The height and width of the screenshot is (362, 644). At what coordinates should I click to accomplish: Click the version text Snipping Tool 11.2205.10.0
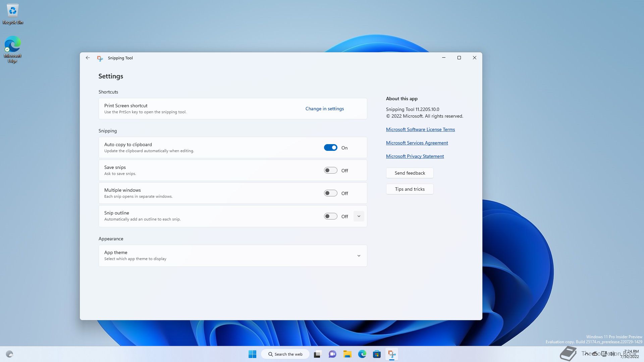click(x=413, y=109)
